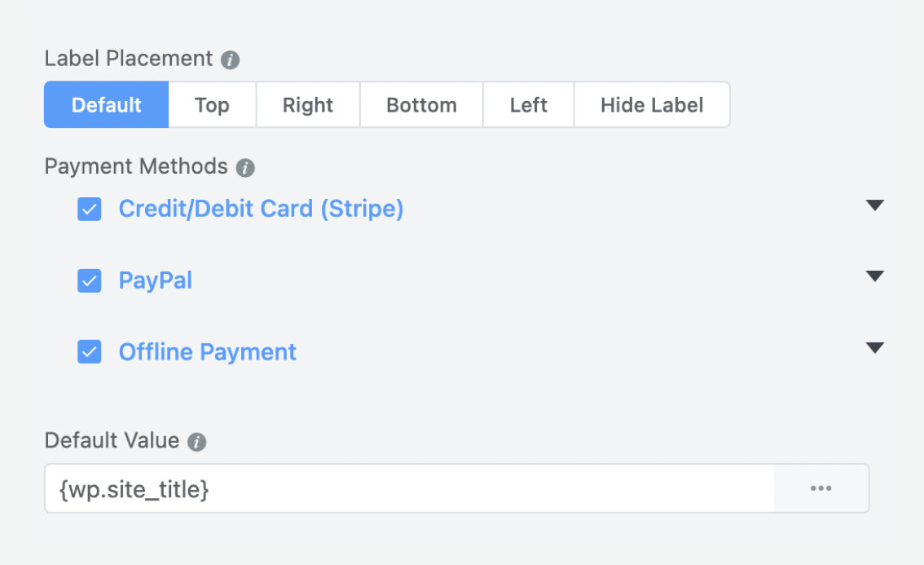Image resolution: width=924 pixels, height=565 pixels.
Task: Click the Default Value info icon
Action: tap(196, 443)
